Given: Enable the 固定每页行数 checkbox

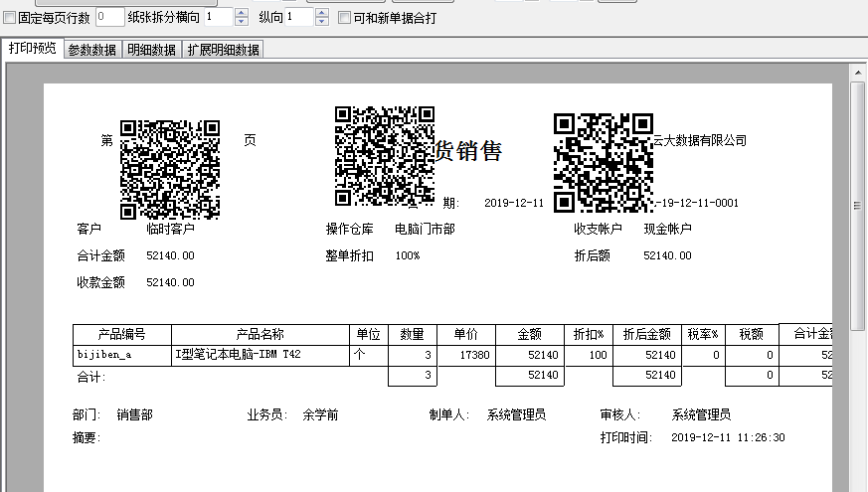Looking at the screenshot, I should (x=10, y=18).
